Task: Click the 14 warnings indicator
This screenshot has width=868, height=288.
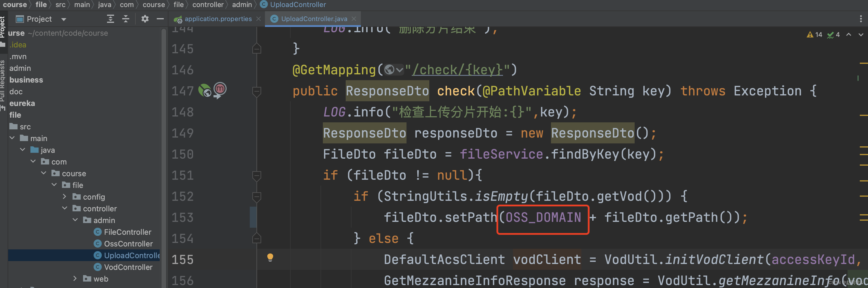Action: (814, 35)
